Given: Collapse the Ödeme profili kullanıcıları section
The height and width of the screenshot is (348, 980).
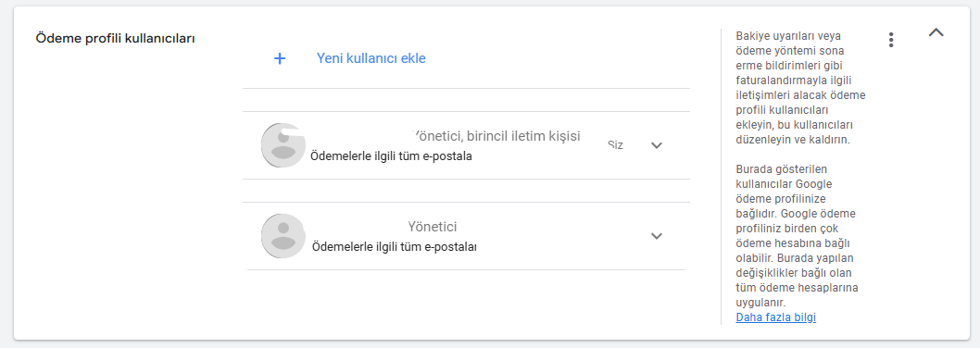Looking at the screenshot, I should (936, 32).
